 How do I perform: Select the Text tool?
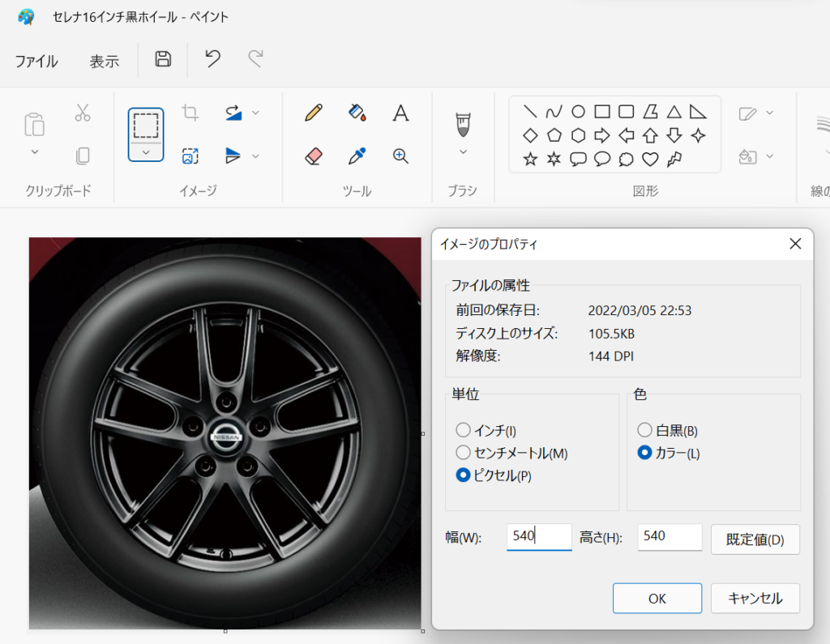(x=400, y=113)
